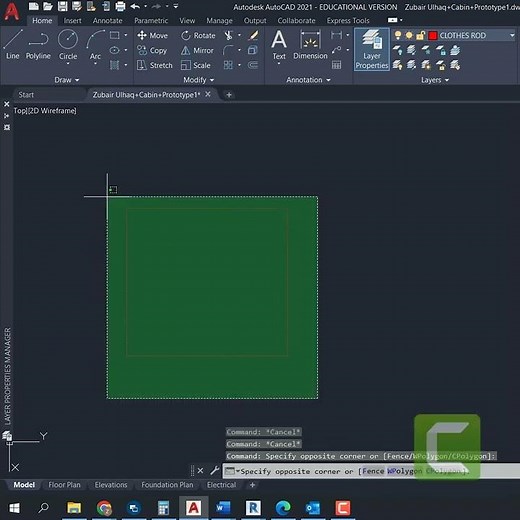Toggle layer on/off lightbulb icon
This screenshot has height=520, width=520.
[x=398, y=35]
